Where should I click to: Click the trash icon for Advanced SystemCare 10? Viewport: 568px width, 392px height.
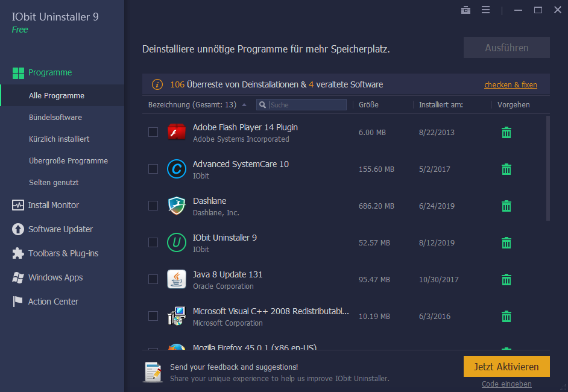506,169
